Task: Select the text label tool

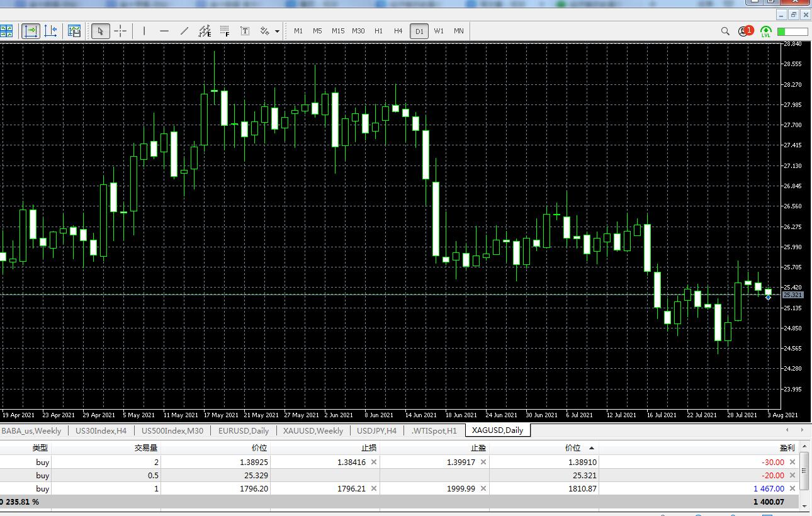Action: tap(245, 31)
